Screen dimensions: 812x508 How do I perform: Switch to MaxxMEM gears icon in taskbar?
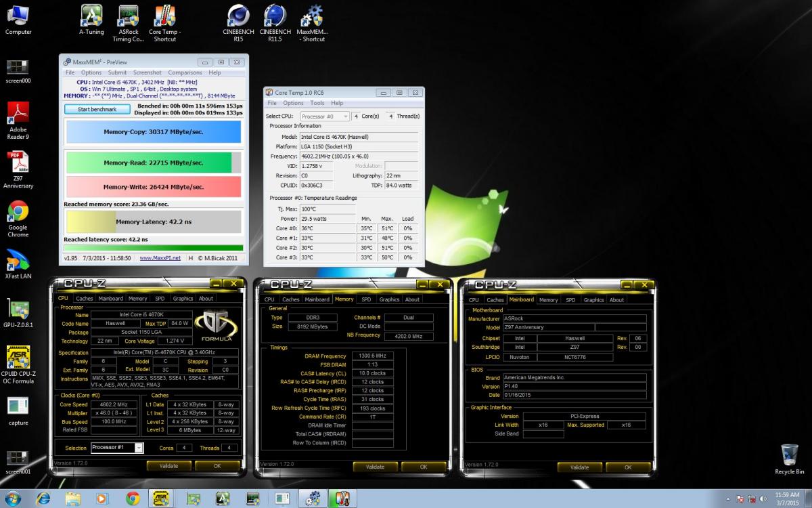coord(313,499)
